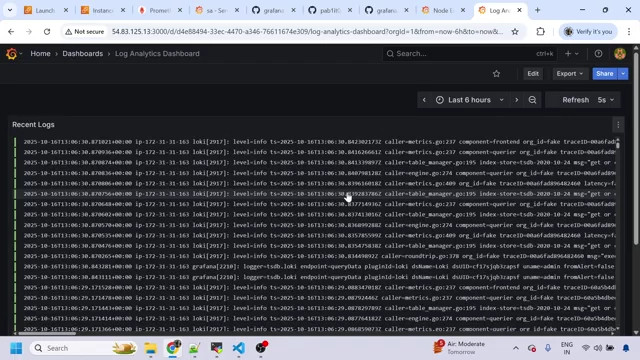Open the Grafana logo home menu

(11, 53)
